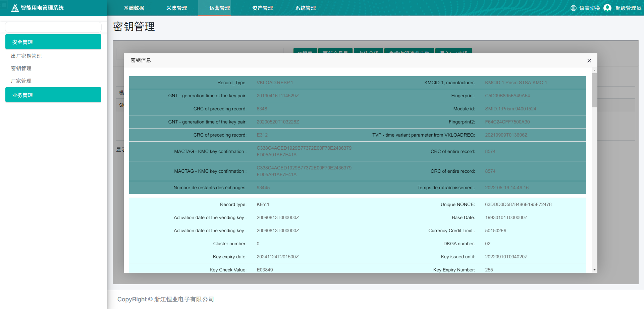
Task: Open the 采集管理 top menu
Action: (177, 8)
